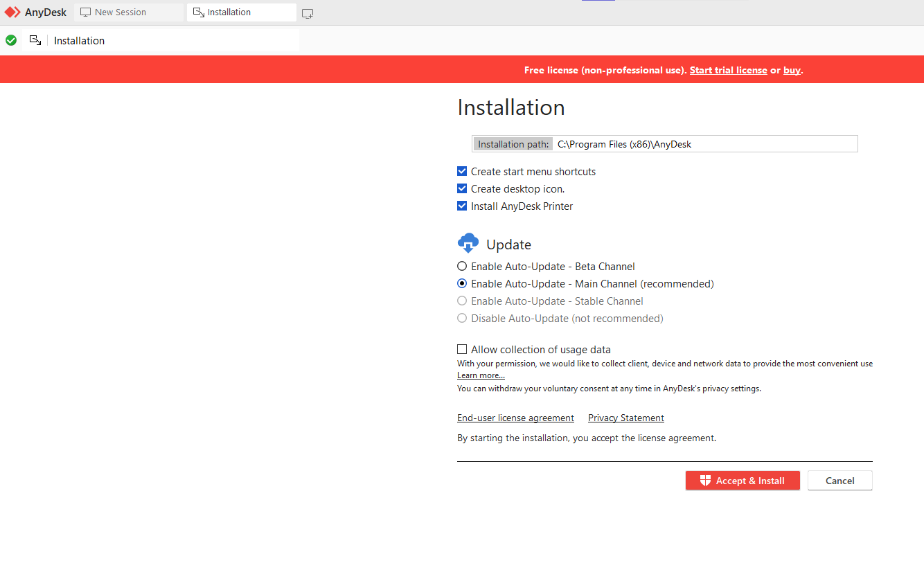924x588 pixels.
Task: Cancel the installation
Action: coord(839,481)
